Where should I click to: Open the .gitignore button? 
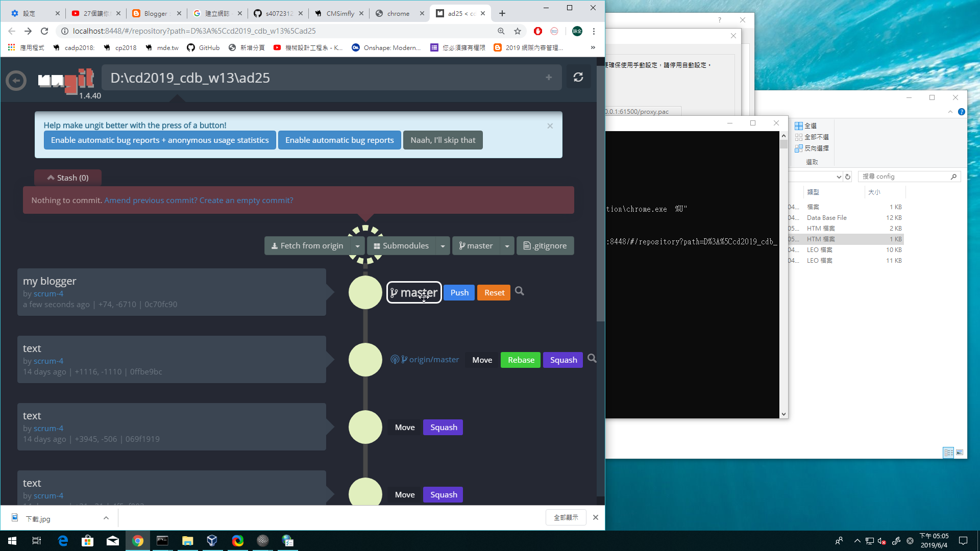545,246
